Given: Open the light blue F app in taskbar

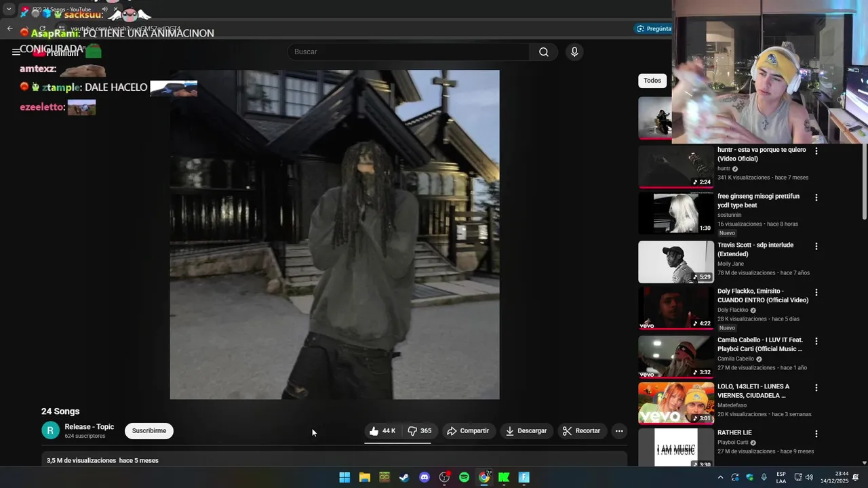Looking at the screenshot, I should 524,477.
